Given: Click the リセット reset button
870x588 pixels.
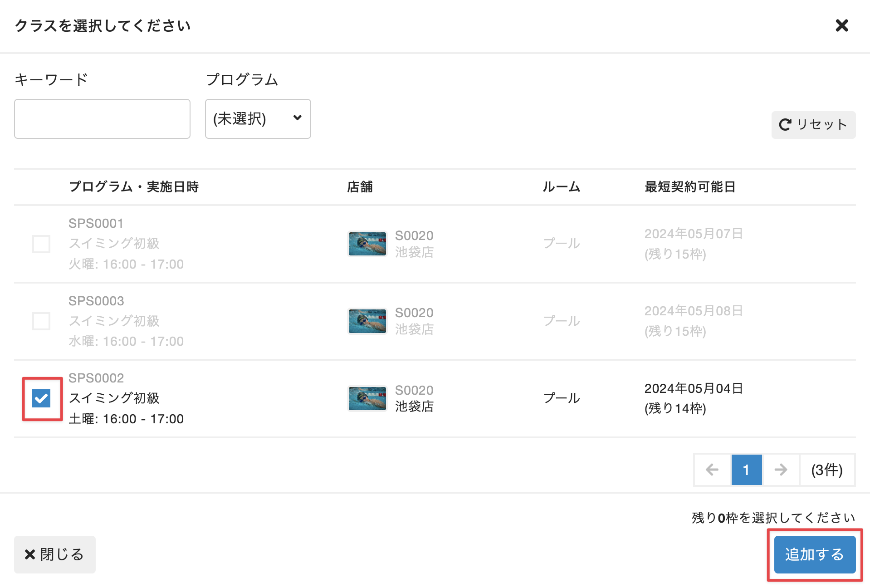Looking at the screenshot, I should click(x=813, y=125).
